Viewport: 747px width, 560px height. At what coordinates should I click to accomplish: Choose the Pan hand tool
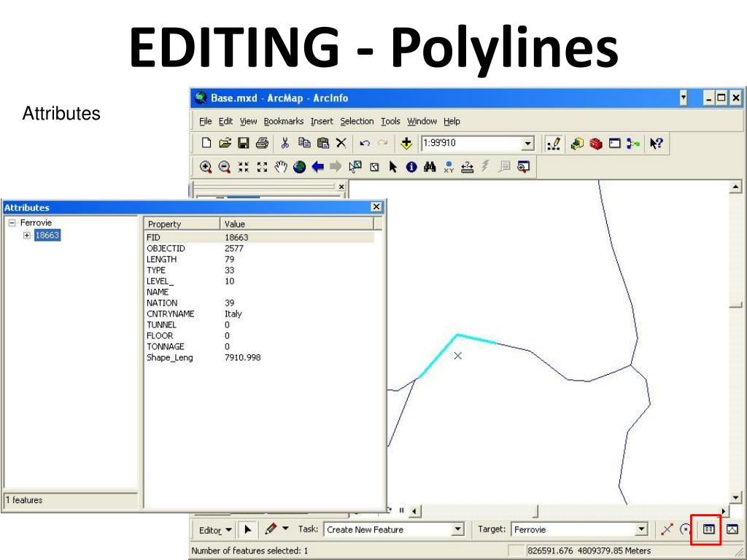coord(281,167)
